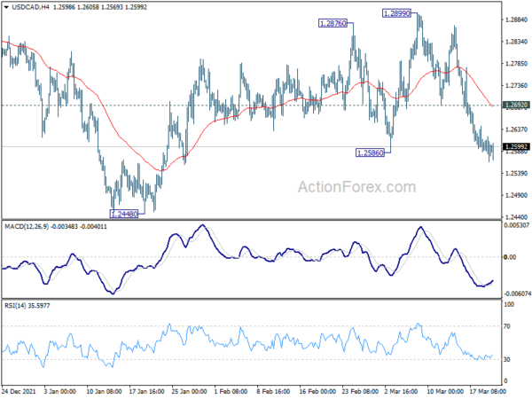Click the 1.27850 price axis value
Image resolution: width=532 pixels, height=399 pixels.
point(516,64)
